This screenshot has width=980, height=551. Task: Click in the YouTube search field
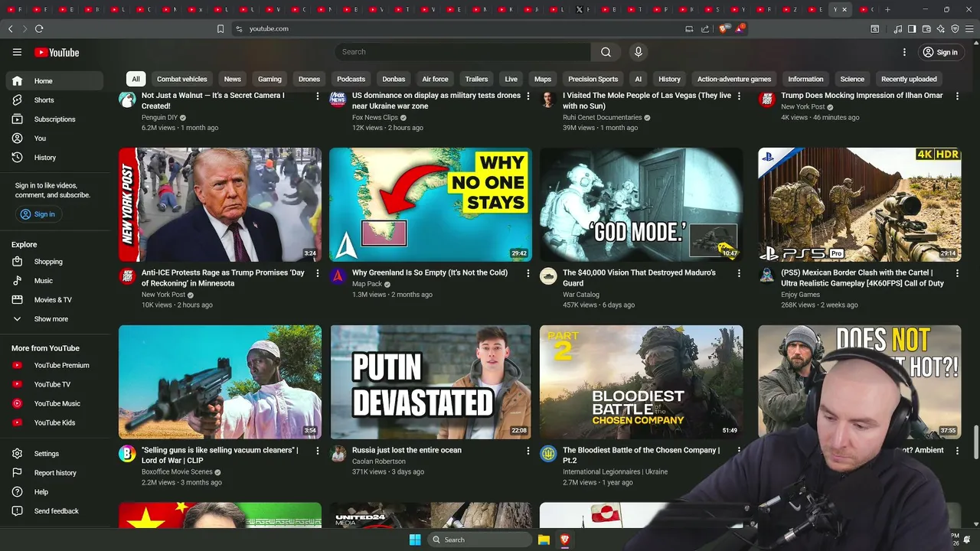(462, 52)
